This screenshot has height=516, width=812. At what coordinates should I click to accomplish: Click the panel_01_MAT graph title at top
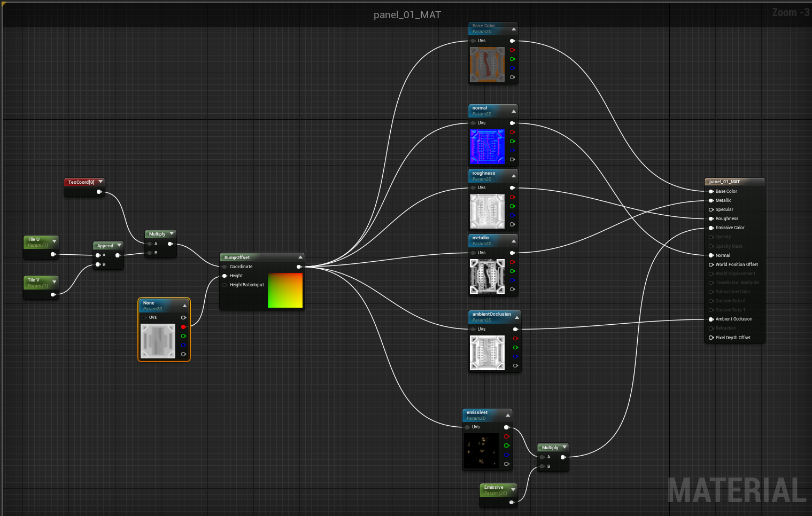pyautogui.click(x=407, y=15)
